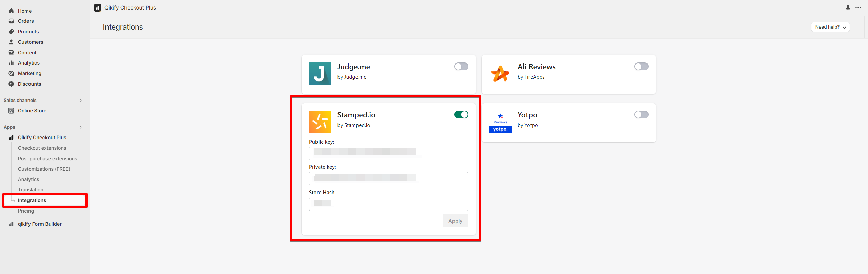Open the Products page
Screen dimensions: 868x274
pos(28,32)
